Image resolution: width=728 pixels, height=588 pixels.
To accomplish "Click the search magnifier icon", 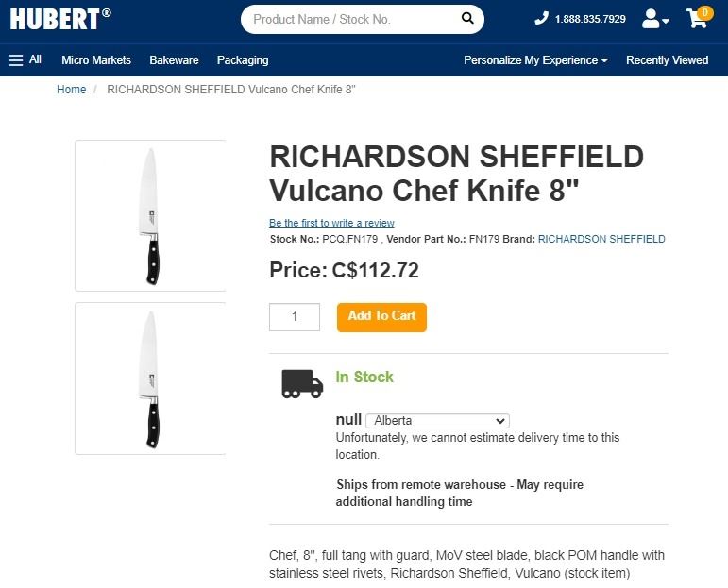I will click(467, 18).
